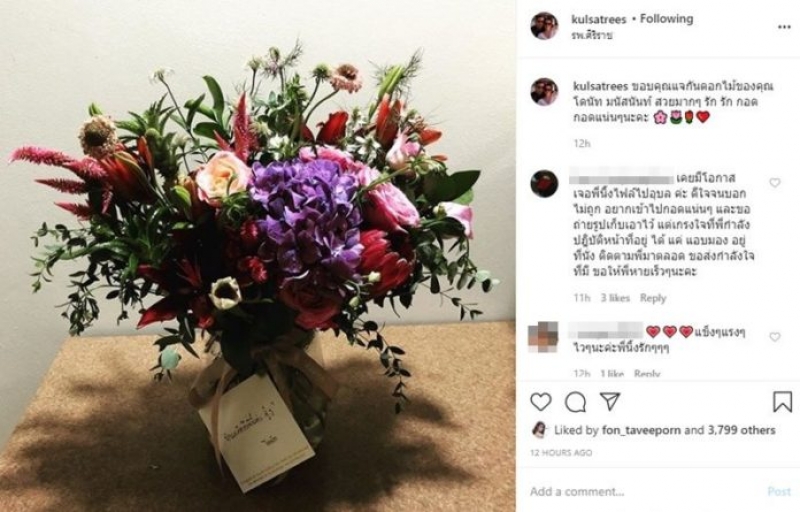Image resolution: width=800 pixels, height=512 pixels.
Task: Open the comment speech bubble icon
Action: pyautogui.click(x=576, y=402)
